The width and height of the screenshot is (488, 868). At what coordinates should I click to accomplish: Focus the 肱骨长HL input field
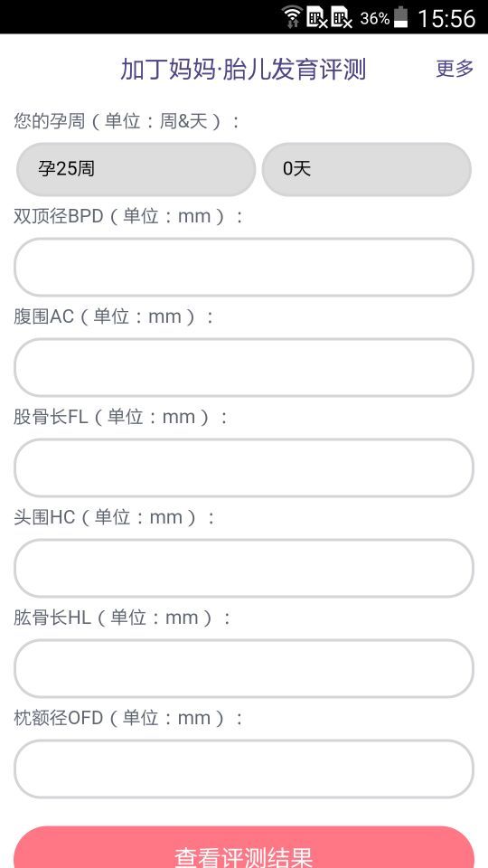(244, 669)
